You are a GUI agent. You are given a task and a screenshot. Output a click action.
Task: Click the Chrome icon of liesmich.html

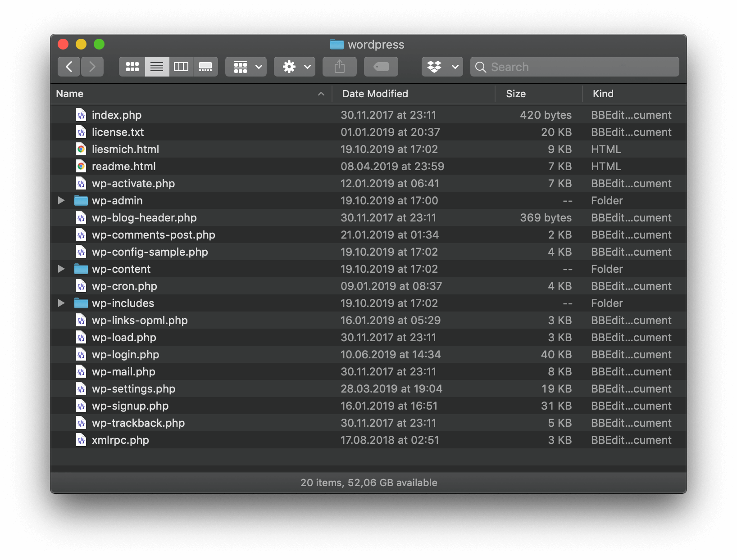pyautogui.click(x=81, y=149)
